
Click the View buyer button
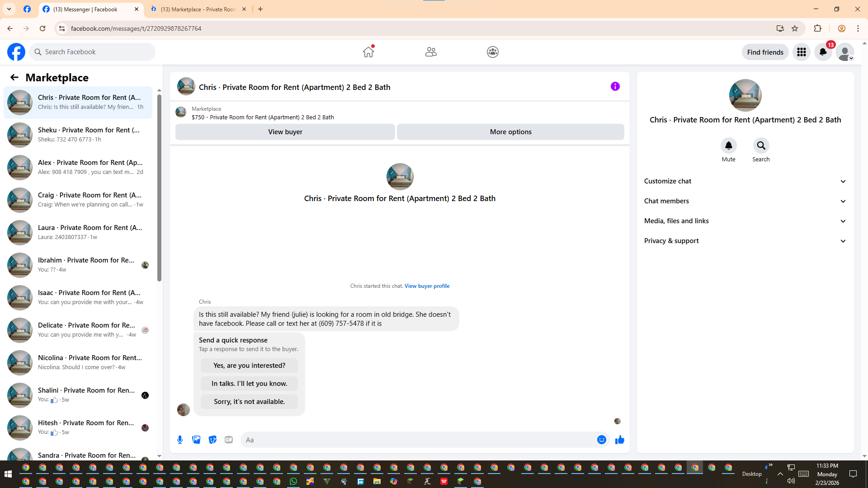(285, 132)
